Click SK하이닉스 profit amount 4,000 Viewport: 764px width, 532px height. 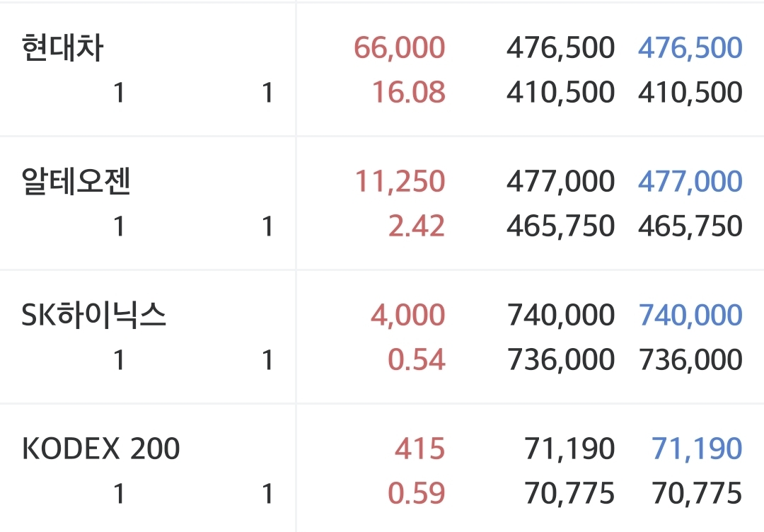[x=408, y=315]
